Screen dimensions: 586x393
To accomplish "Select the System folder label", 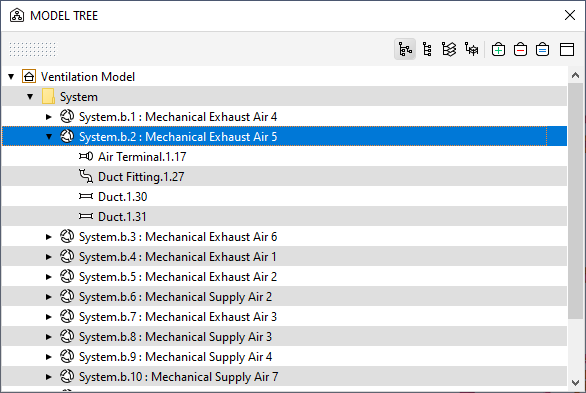I will [79, 97].
